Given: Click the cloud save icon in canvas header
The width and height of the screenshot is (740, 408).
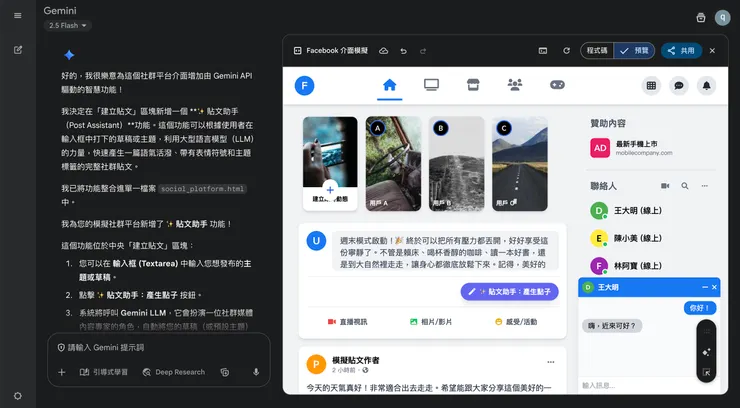Looking at the screenshot, I should [x=384, y=50].
